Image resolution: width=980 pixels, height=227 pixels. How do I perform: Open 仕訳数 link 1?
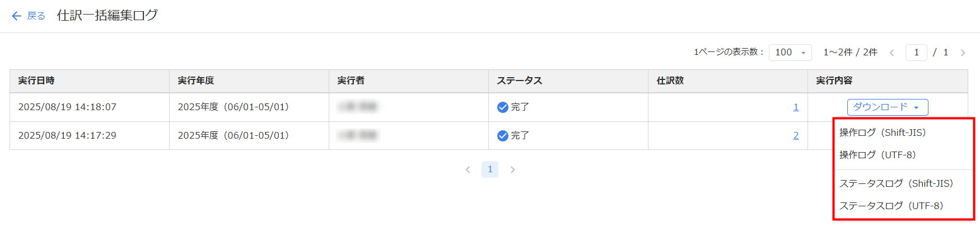(796, 107)
